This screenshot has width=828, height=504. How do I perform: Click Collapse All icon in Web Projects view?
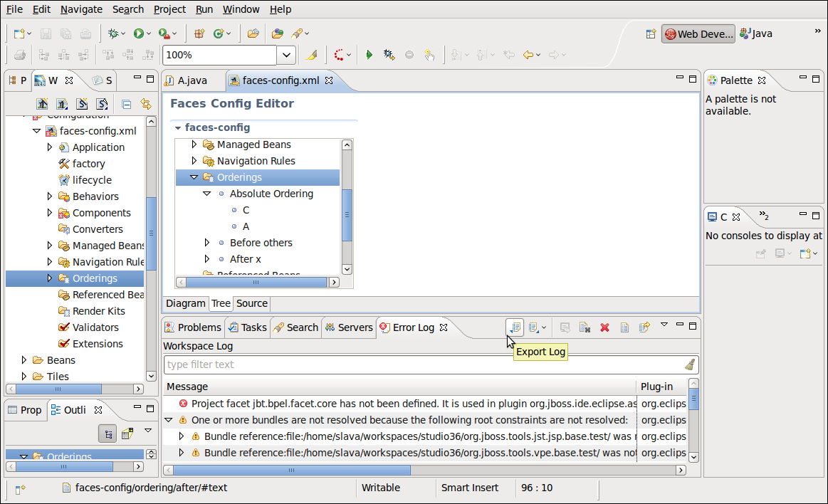click(x=126, y=104)
